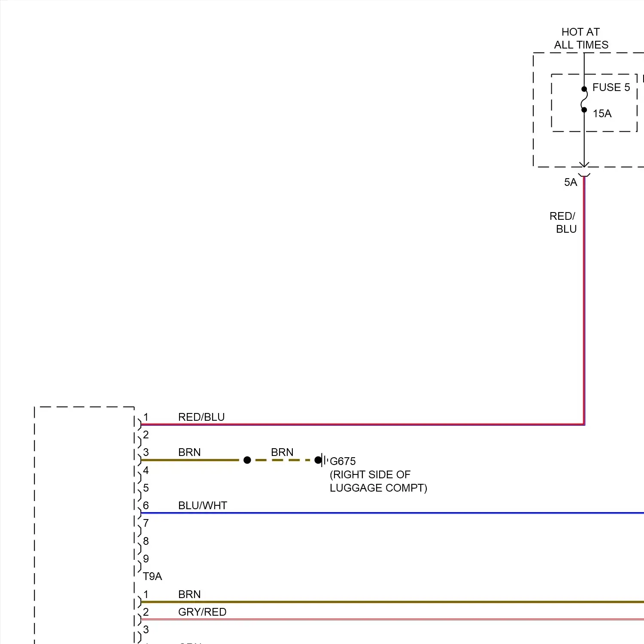This screenshot has width=644, height=644.
Task: Click the BRN label on lower connector pin 1
Action: (x=189, y=594)
